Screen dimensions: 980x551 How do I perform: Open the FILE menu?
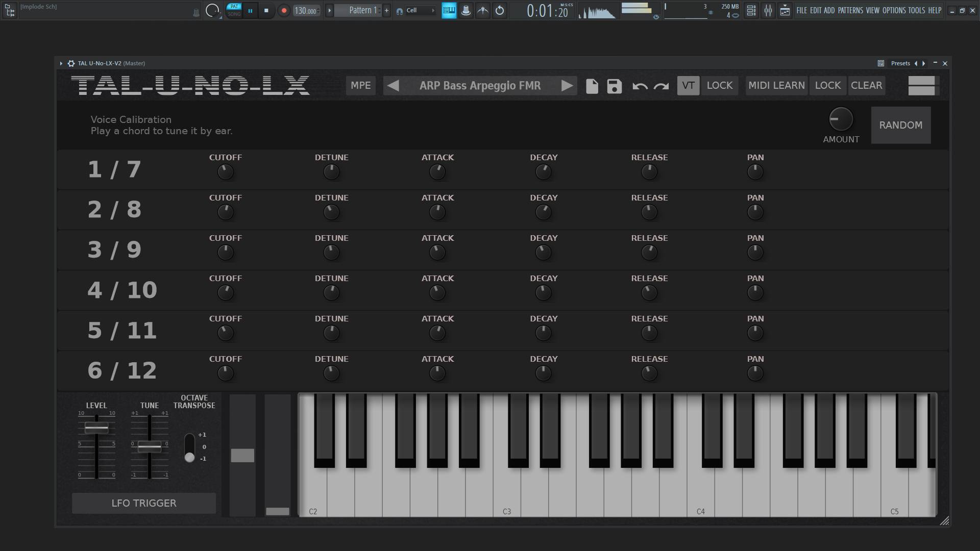[x=802, y=10]
